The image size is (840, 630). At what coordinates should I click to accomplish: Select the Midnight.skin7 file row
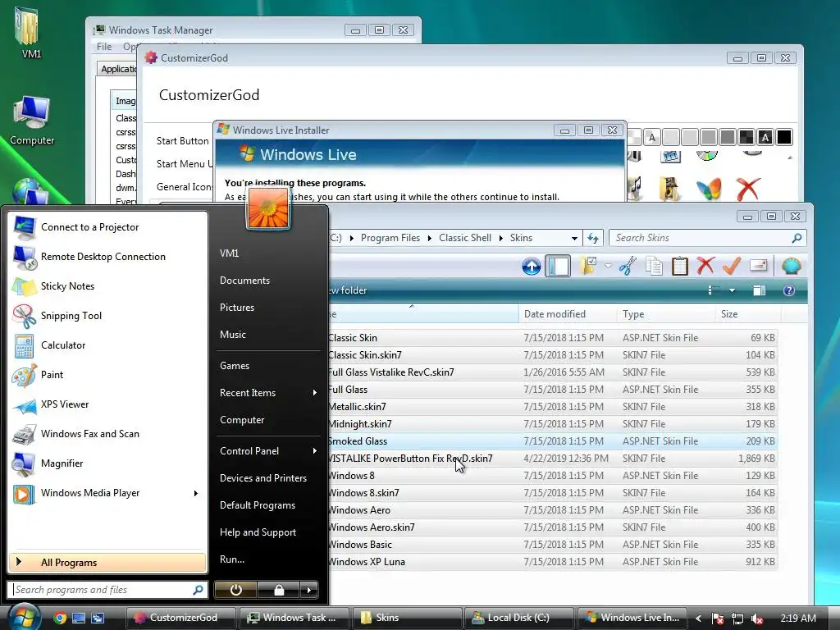552,424
